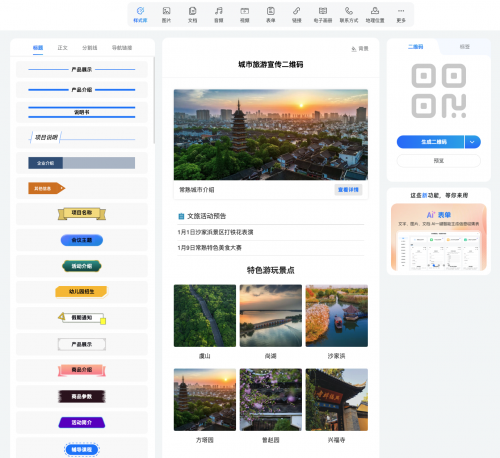Click the 常熟城市介绍 caption text

pos(197,190)
